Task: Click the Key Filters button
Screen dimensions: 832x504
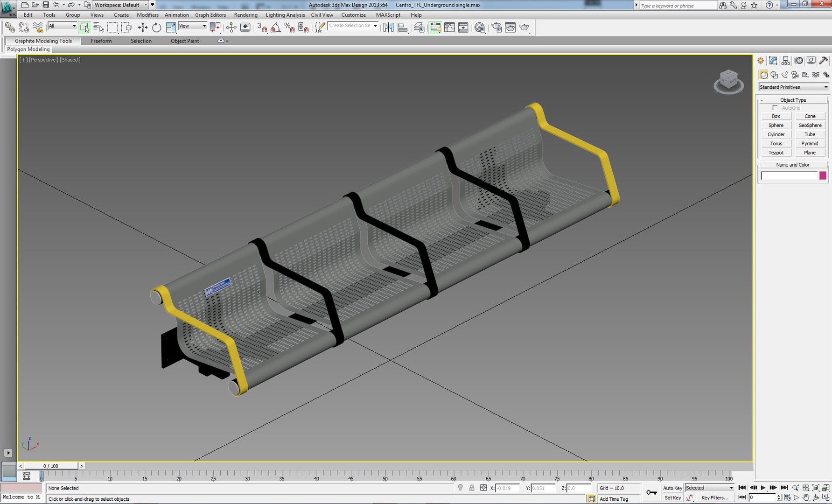Action: tap(715, 498)
